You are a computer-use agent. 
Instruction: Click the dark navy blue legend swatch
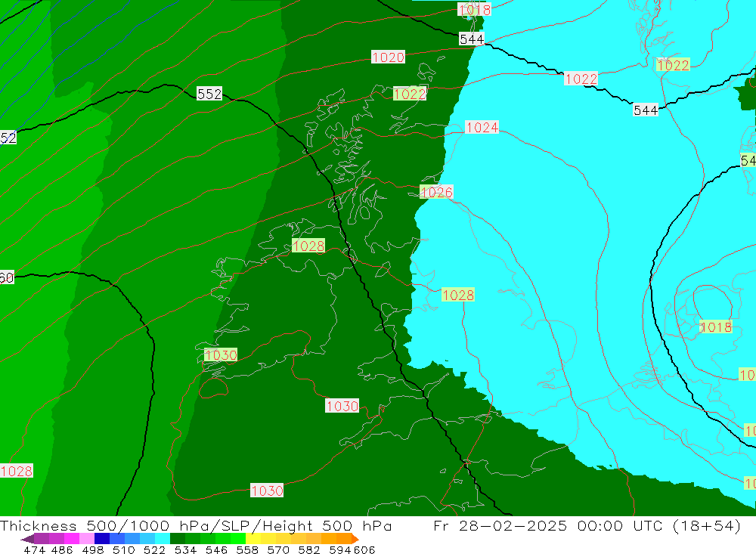coord(102,539)
